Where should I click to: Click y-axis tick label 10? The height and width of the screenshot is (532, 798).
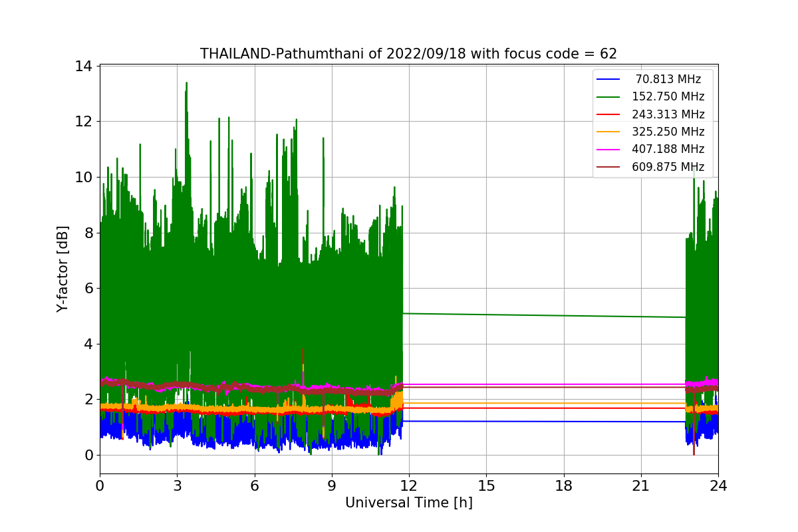point(83,177)
